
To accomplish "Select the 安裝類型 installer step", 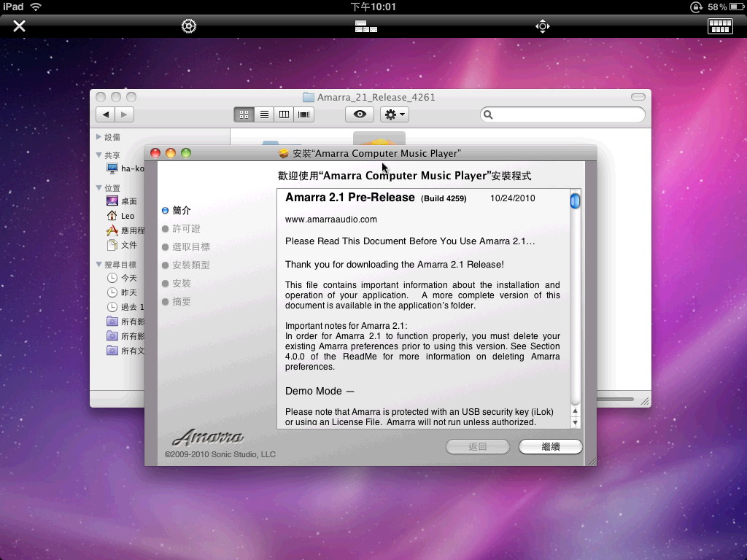I will pyautogui.click(x=186, y=265).
